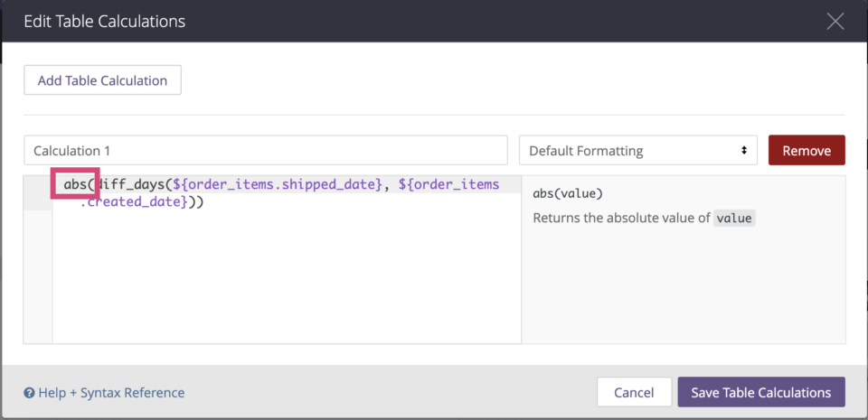Click the Add Table Calculation button
The height and width of the screenshot is (420, 868).
click(x=102, y=80)
